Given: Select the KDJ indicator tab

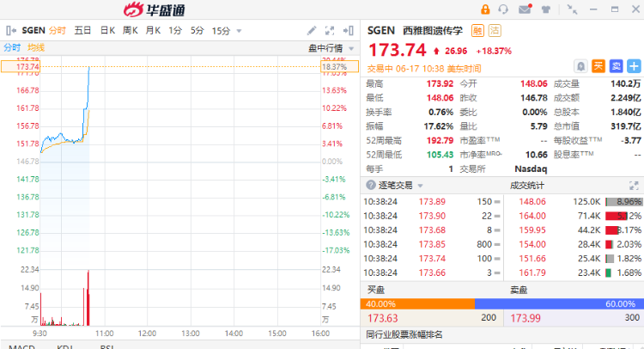Looking at the screenshot, I should 65,346.
